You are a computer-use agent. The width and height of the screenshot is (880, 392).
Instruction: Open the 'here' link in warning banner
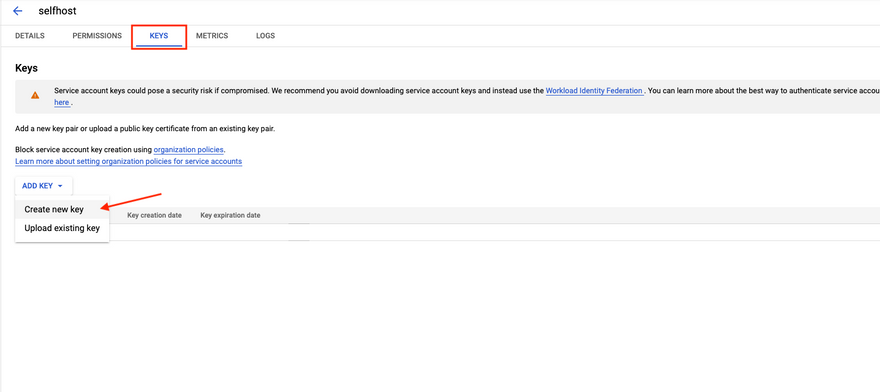[x=62, y=102]
